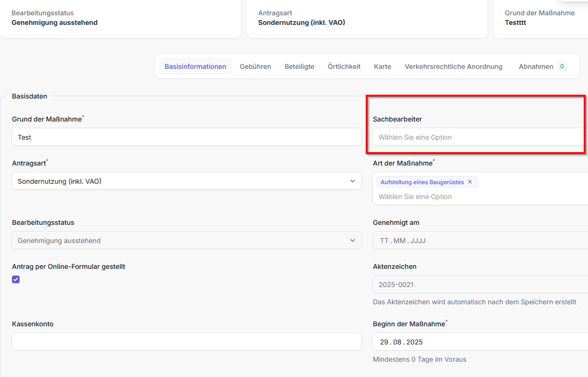Open the Gebühren tab
Image resolution: width=588 pixels, height=377 pixels.
255,67
